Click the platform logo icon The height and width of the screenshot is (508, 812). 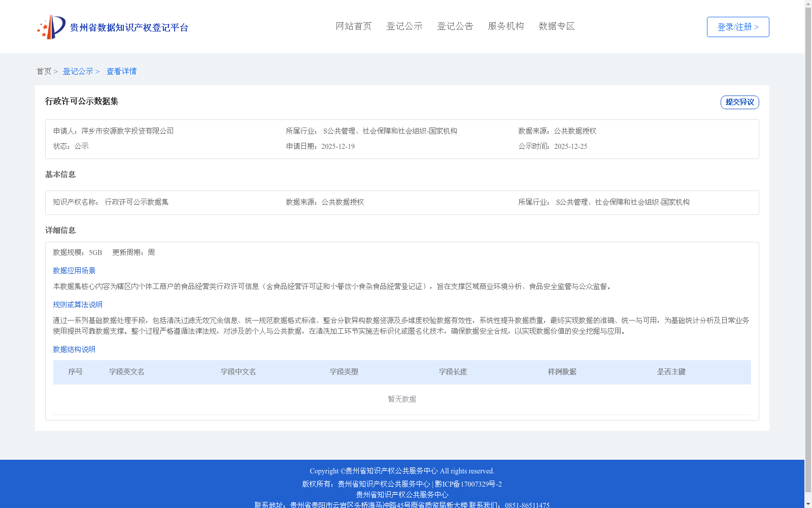coord(51,27)
